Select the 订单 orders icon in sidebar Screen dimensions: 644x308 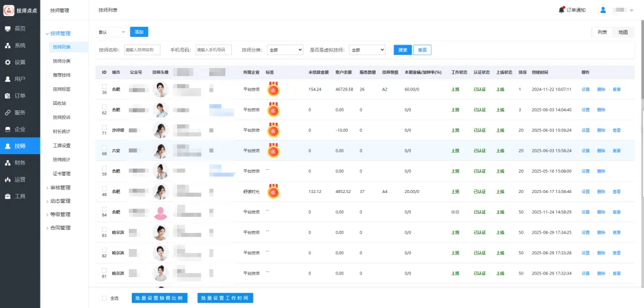[x=8, y=95]
